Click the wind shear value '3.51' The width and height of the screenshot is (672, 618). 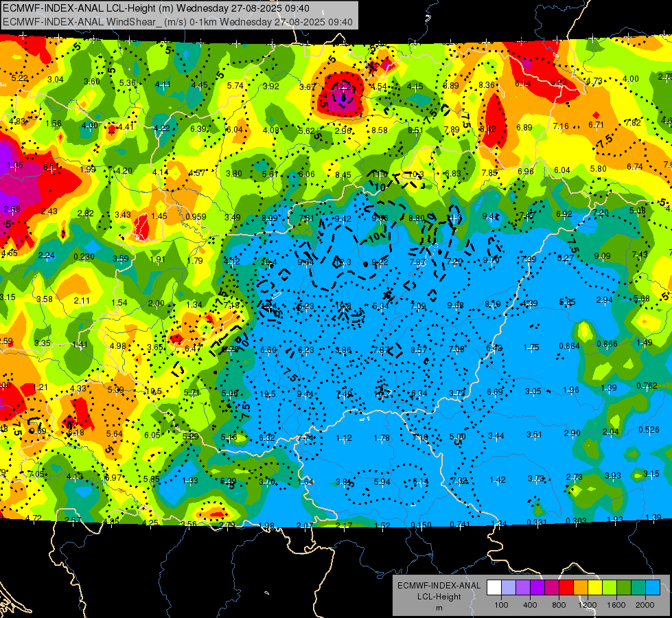tap(535, 434)
